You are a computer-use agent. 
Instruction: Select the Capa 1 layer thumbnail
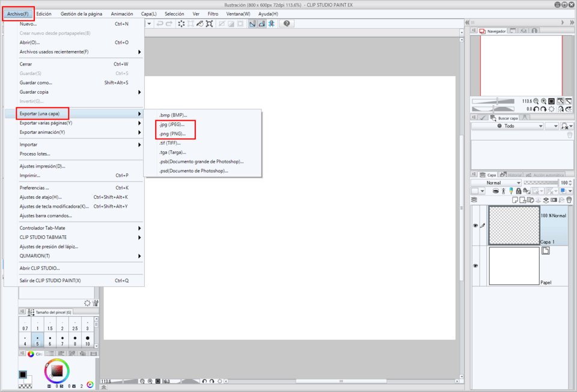click(x=514, y=225)
